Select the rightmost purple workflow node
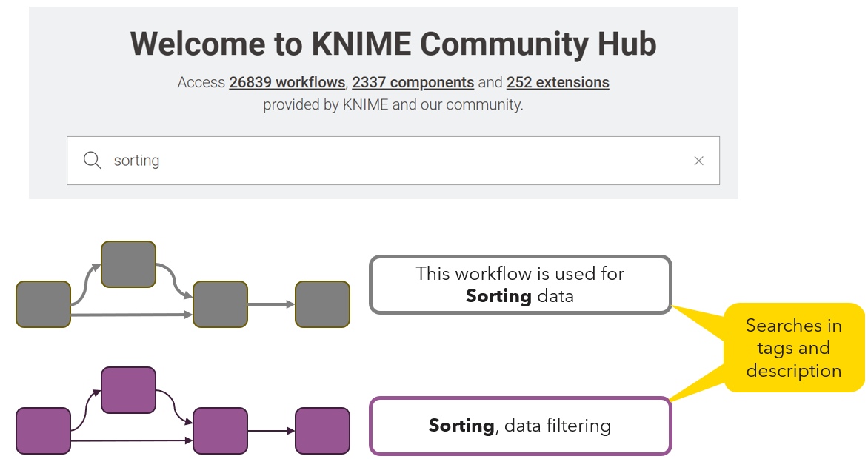 [x=322, y=431]
